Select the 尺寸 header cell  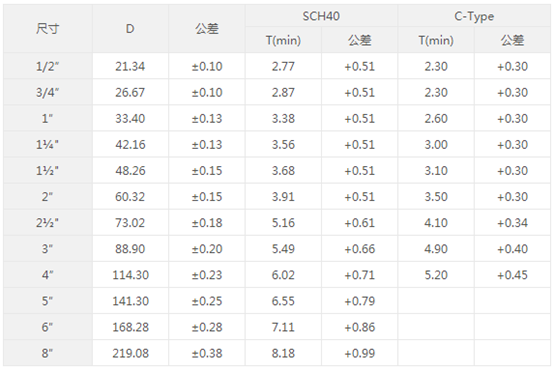coord(48,29)
